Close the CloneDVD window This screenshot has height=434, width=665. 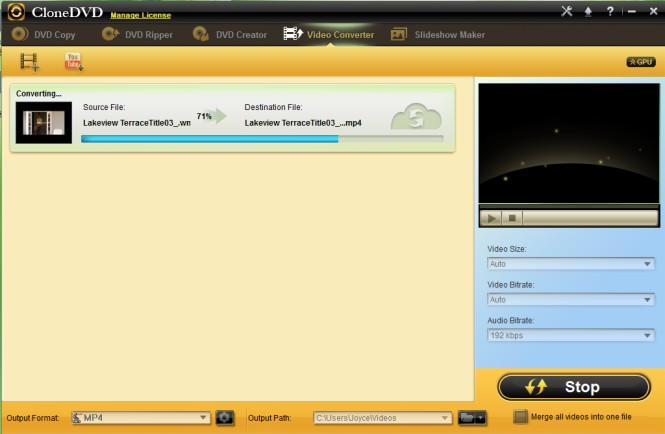(654, 11)
